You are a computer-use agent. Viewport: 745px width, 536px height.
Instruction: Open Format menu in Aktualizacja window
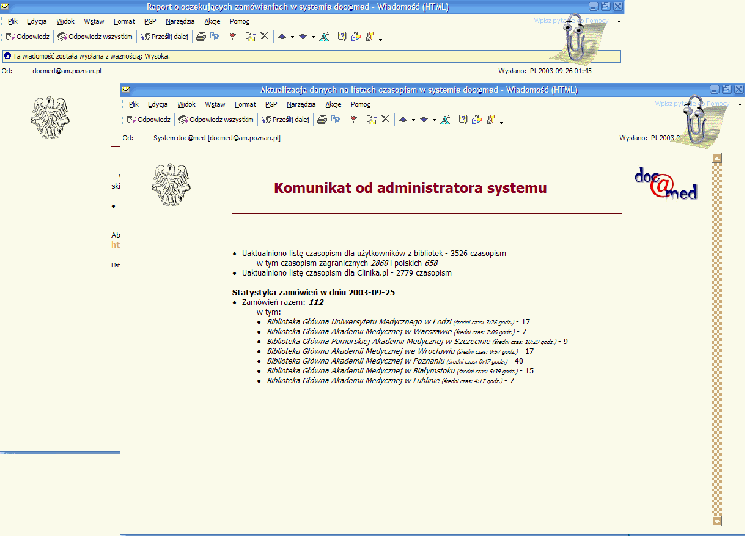point(245,104)
